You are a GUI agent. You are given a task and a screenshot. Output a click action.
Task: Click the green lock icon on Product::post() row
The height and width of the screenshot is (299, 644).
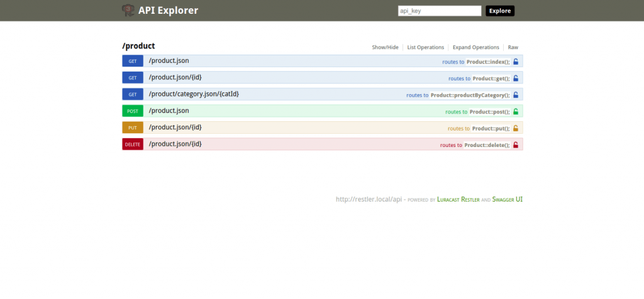coord(516,111)
